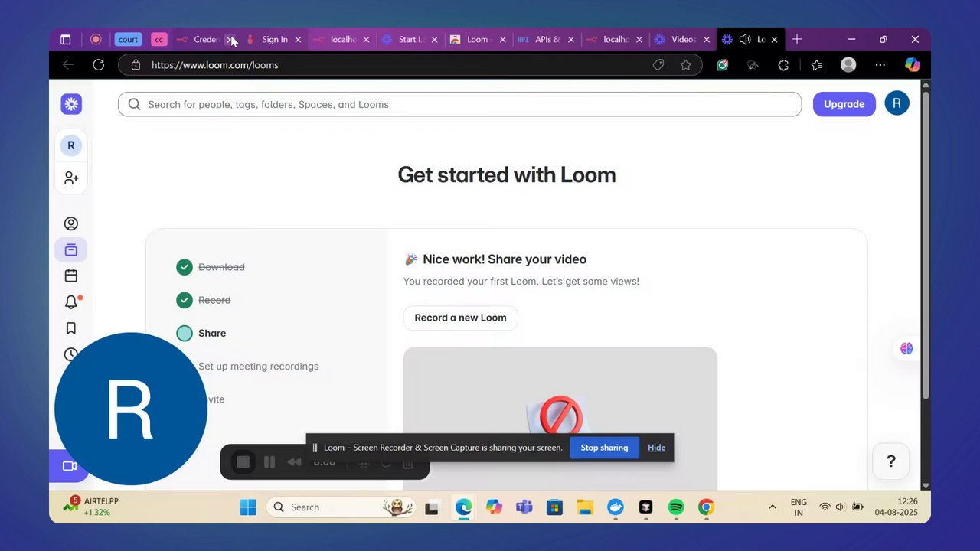Viewport: 980px width, 551px height.
Task: Select the Share step circle
Action: pos(185,333)
